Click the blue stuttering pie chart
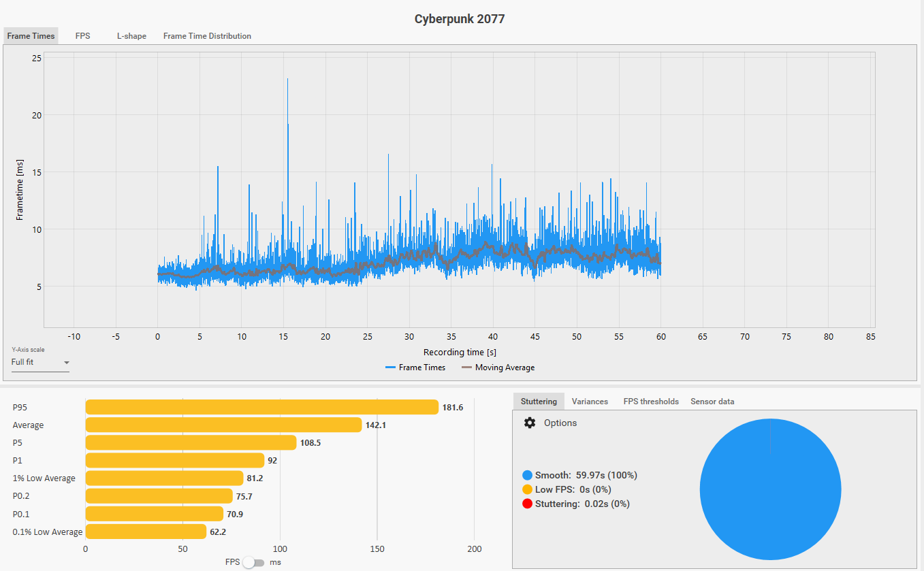Viewport: 924px width, 571px height. point(770,489)
